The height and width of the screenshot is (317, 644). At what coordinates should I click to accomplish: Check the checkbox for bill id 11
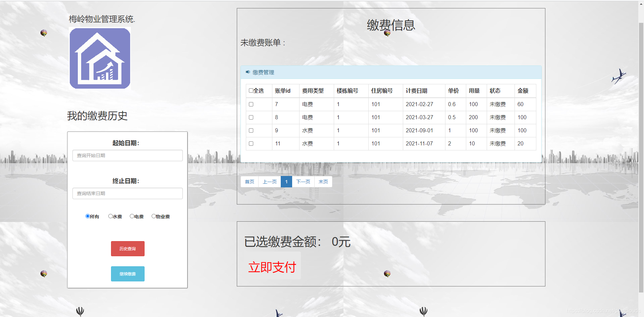tap(251, 144)
